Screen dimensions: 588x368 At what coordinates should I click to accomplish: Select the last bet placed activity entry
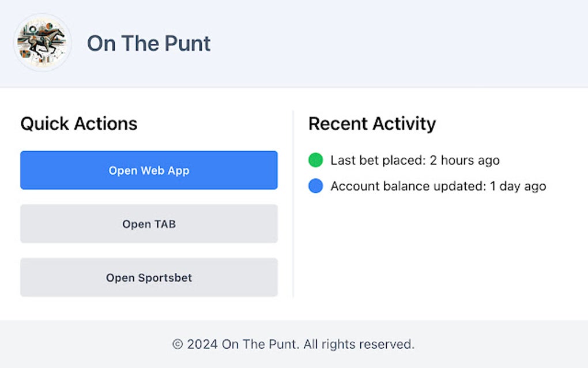[414, 160]
